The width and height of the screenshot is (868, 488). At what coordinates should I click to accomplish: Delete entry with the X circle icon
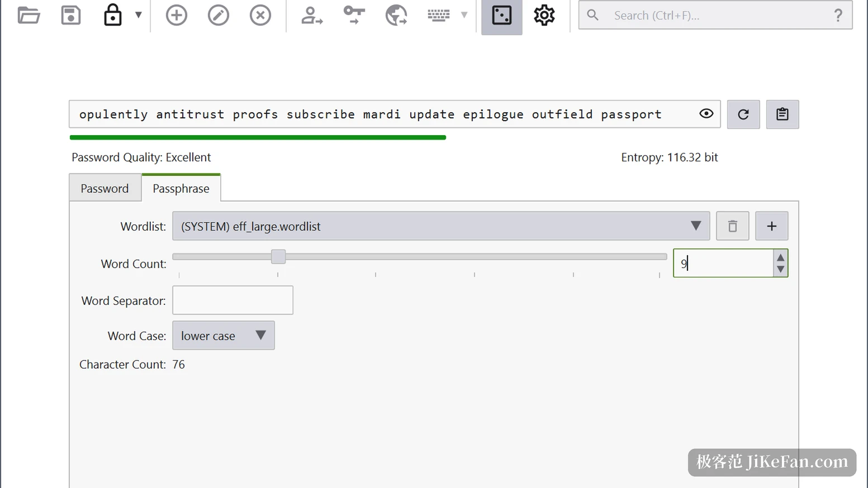point(260,15)
